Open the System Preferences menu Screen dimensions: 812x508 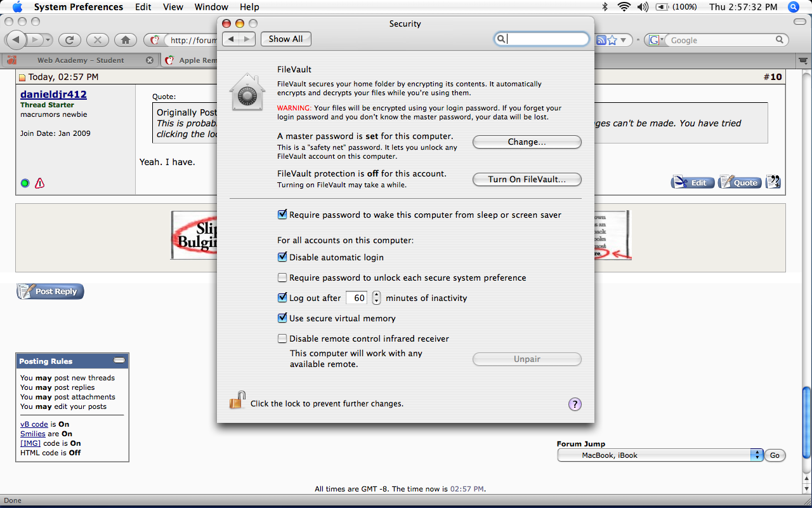(79, 7)
